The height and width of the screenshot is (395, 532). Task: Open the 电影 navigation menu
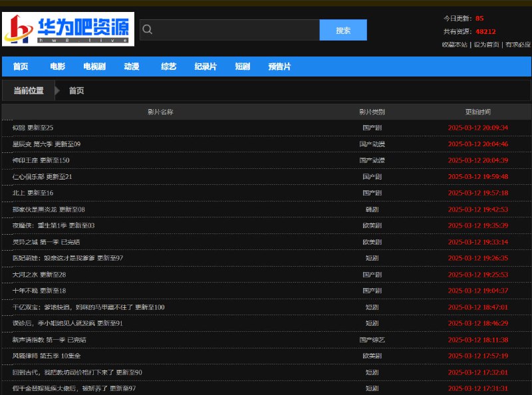tap(57, 66)
